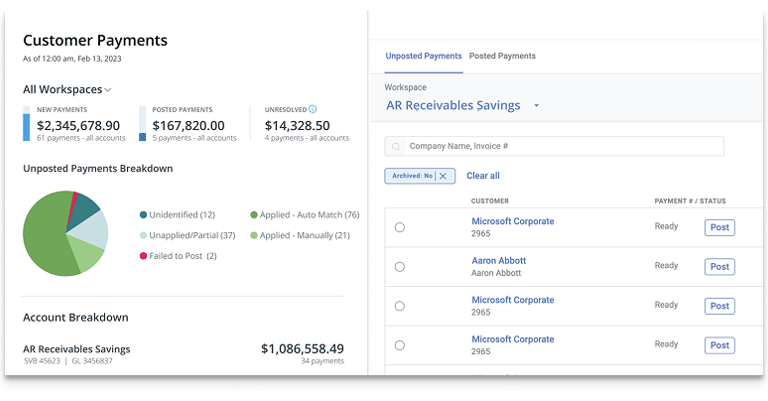Select the Aaron Abbott row radio button
The image size is (768, 401).
[x=400, y=267]
